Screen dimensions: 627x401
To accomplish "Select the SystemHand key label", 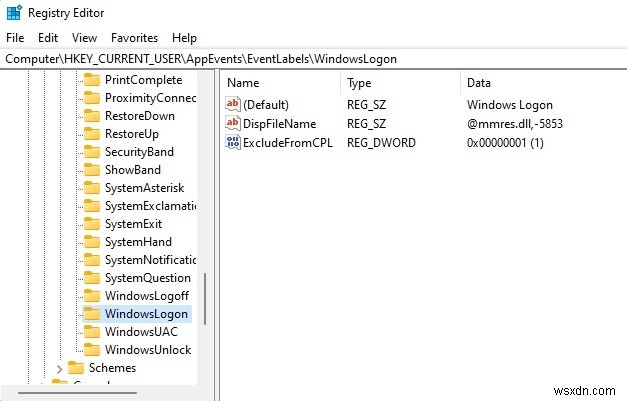I will click(x=138, y=242).
